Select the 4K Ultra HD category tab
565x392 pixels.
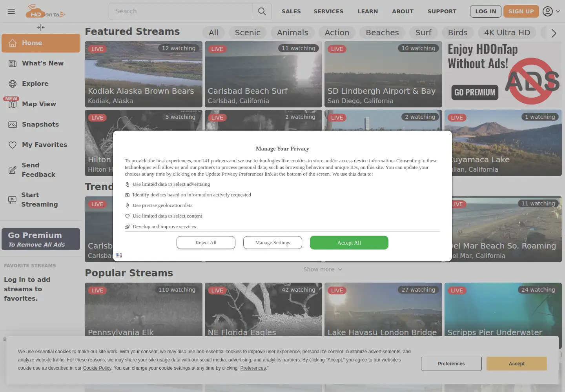point(507,33)
